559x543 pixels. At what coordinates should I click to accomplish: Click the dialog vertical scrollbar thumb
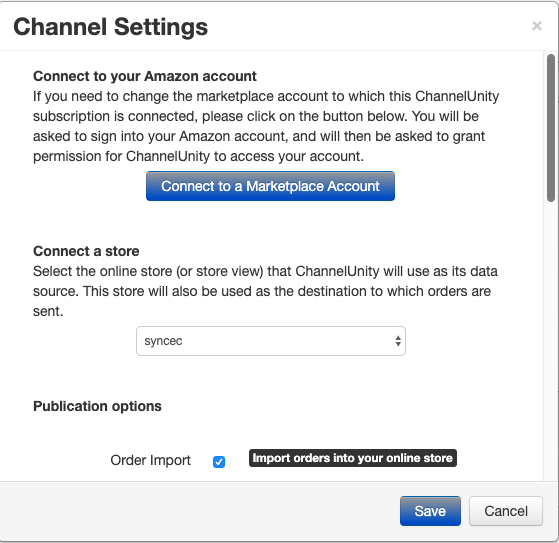551,128
